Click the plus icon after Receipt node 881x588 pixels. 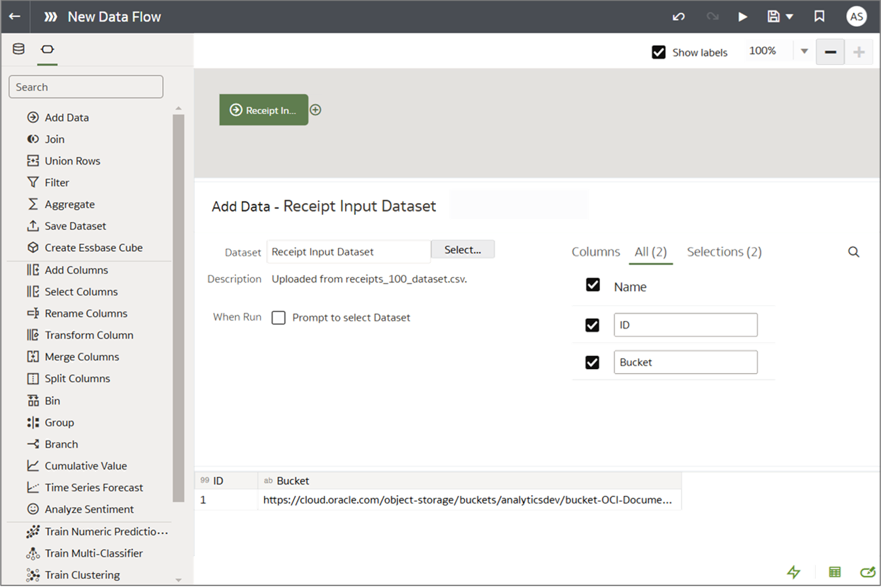pos(316,110)
